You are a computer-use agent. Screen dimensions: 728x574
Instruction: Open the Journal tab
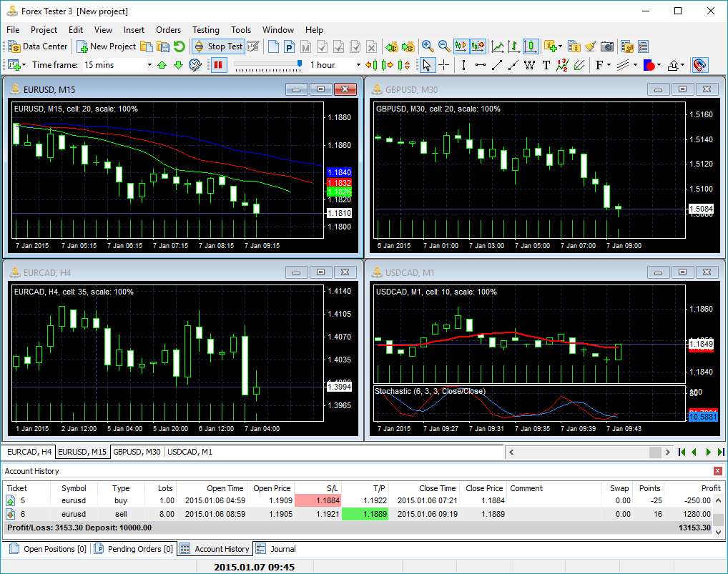276,549
